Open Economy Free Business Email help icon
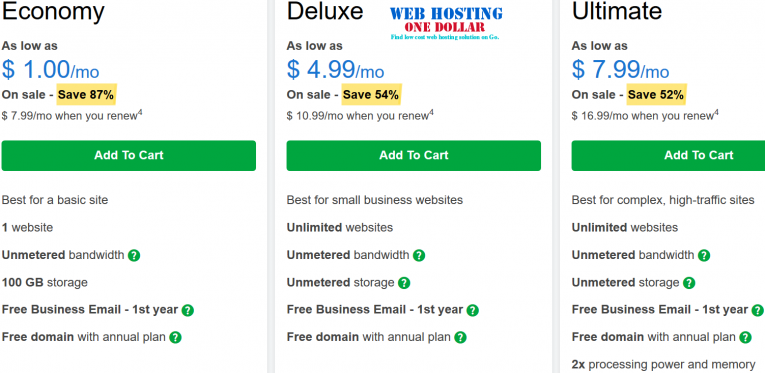The height and width of the screenshot is (373, 765). tap(188, 311)
